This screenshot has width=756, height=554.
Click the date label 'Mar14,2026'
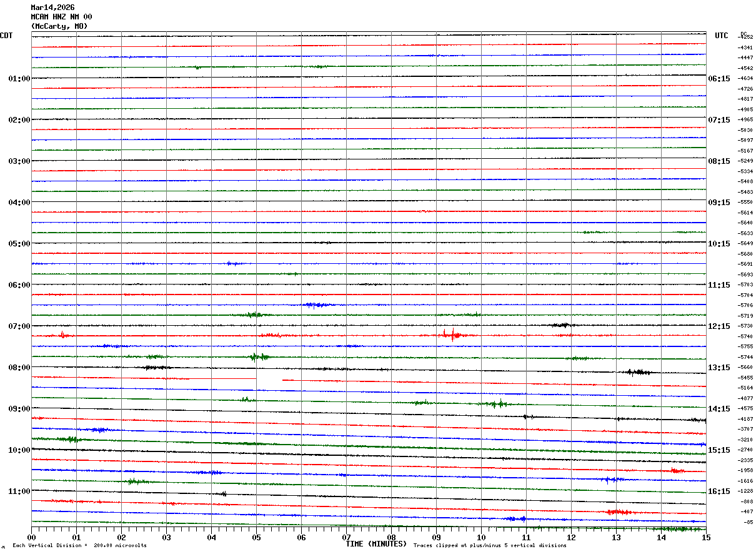(x=52, y=8)
